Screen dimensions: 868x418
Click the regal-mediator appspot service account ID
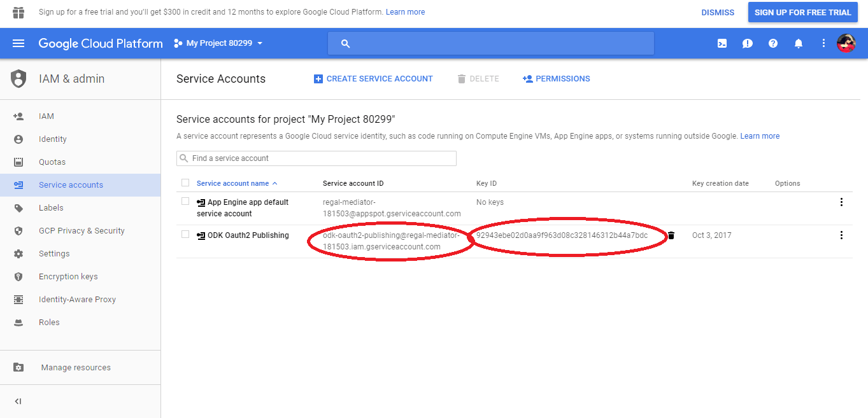[392, 208]
